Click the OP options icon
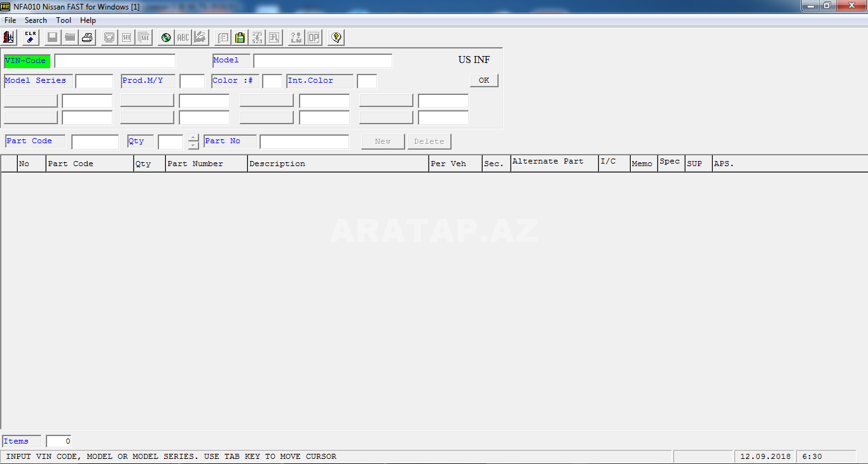The height and width of the screenshot is (464, 868). pyautogui.click(x=313, y=38)
